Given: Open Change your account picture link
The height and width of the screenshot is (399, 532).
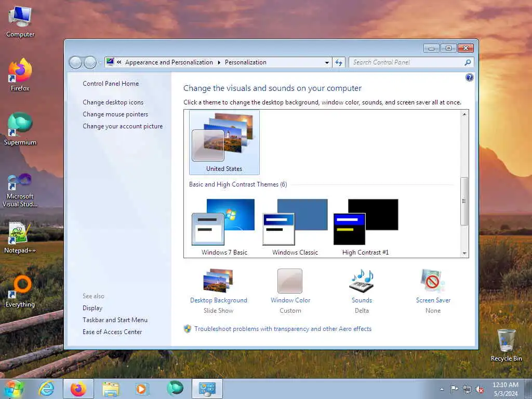Looking at the screenshot, I should click(x=123, y=126).
